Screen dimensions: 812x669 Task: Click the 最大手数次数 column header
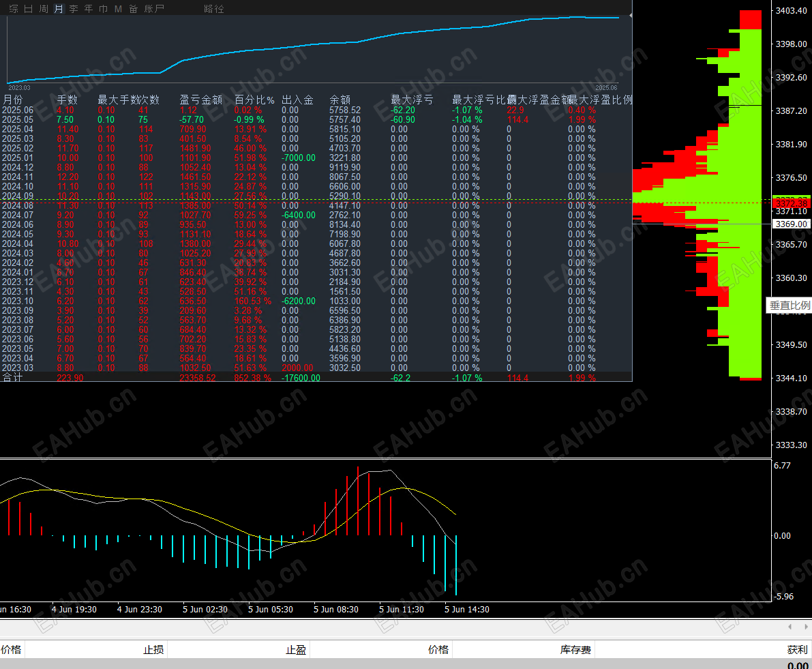point(128,100)
